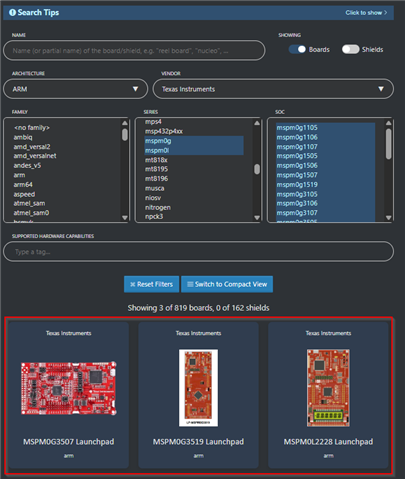
Task: Select niosv in the Series list
Action: 153,198
